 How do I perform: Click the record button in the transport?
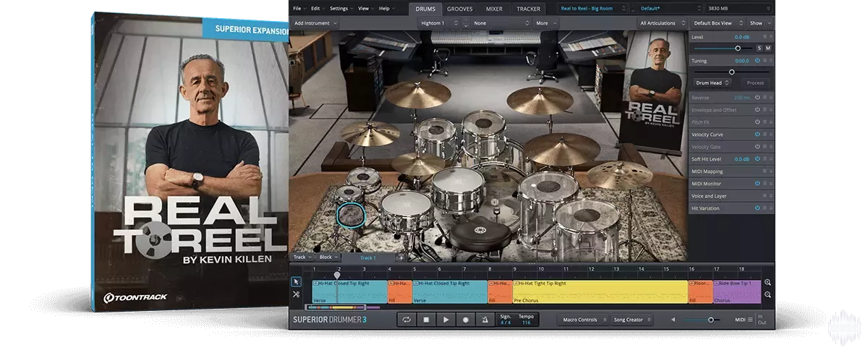[x=466, y=319]
